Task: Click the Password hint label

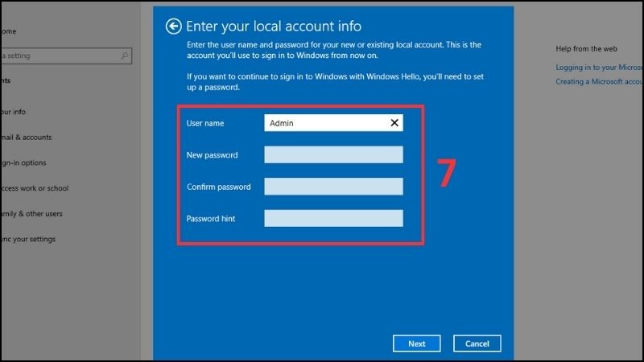Action: tap(211, 219)
